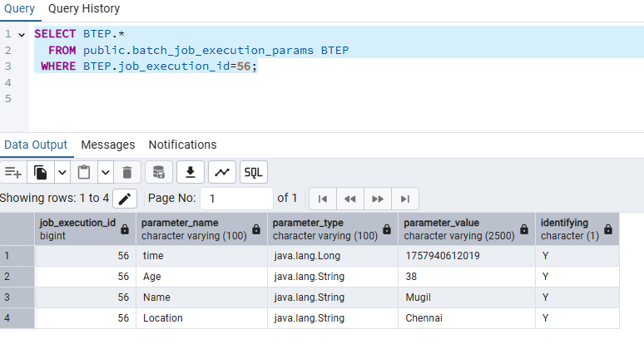Switch to the Query History tab
Screen dimensions: 644x344
tap(84, 9)
